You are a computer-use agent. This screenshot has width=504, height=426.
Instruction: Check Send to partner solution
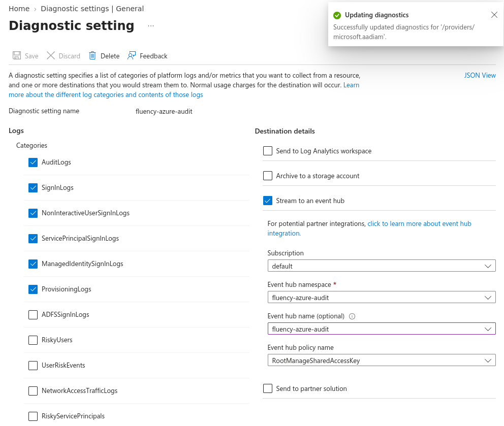(268, 388)
